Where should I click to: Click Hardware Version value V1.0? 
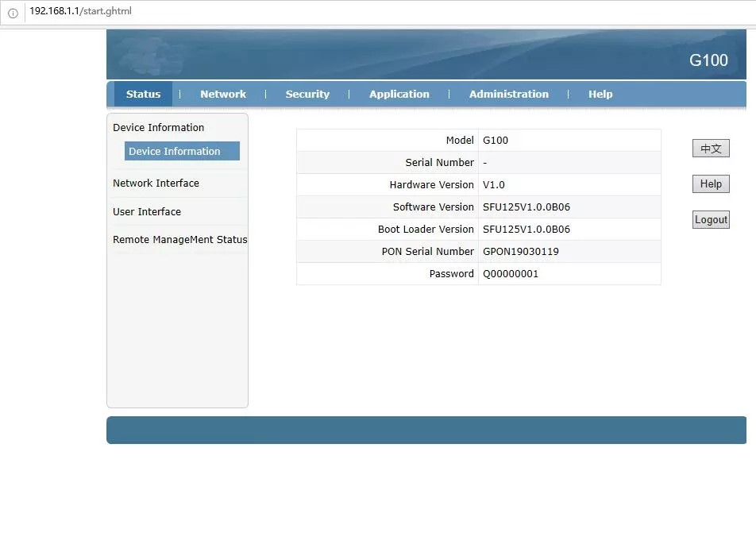pos(494,185)
